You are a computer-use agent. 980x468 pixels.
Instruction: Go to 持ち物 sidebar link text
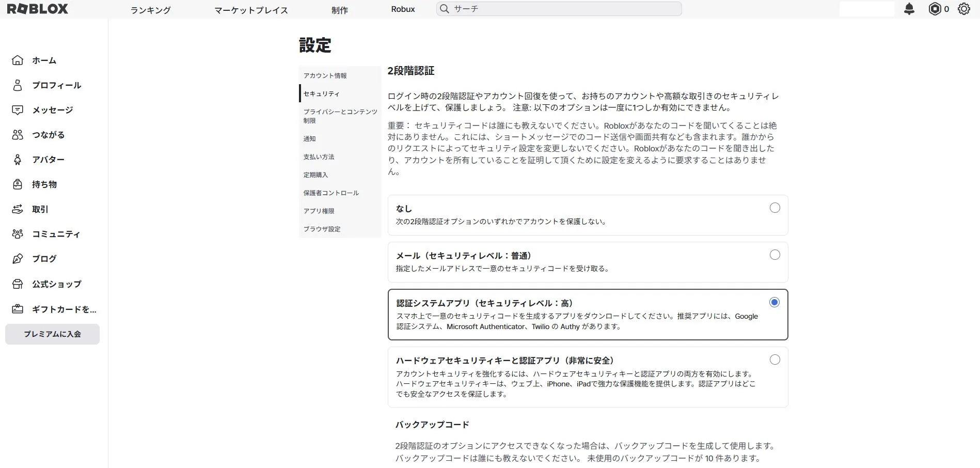(44, 184)
